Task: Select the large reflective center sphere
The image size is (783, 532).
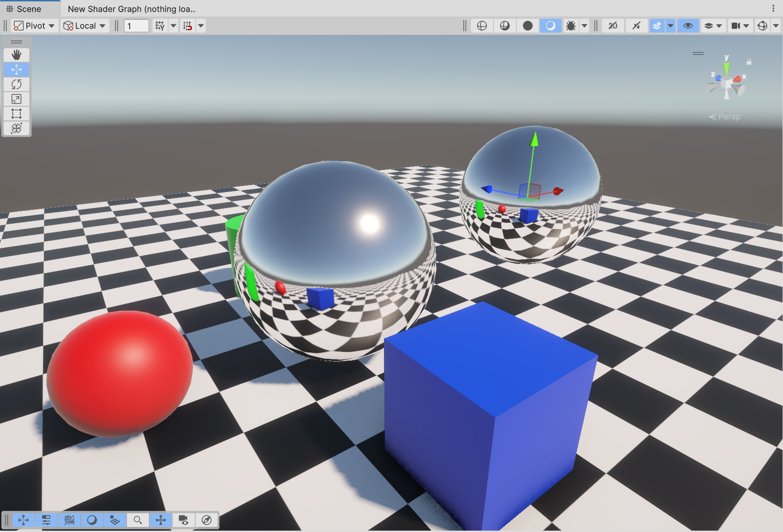Action: 334,260
